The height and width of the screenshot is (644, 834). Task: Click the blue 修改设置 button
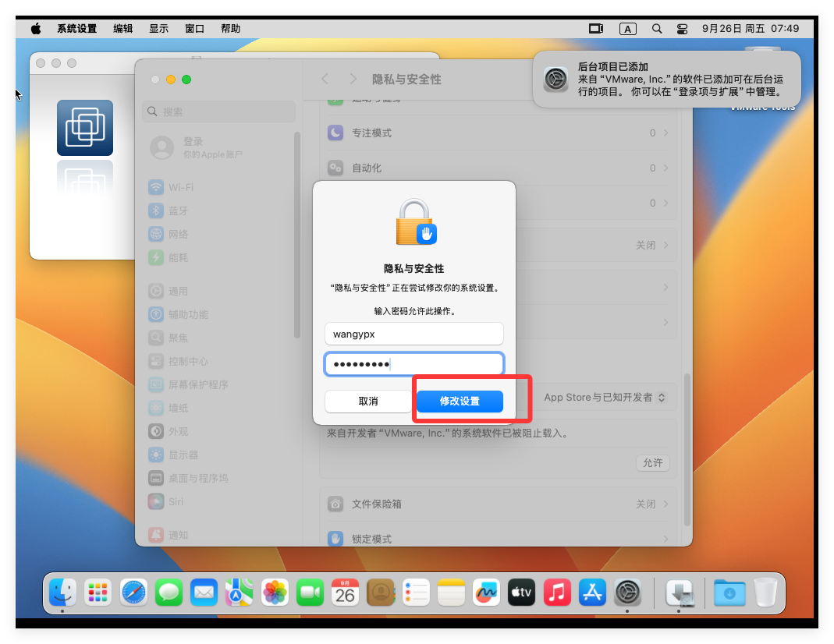(x=460, y=402)
